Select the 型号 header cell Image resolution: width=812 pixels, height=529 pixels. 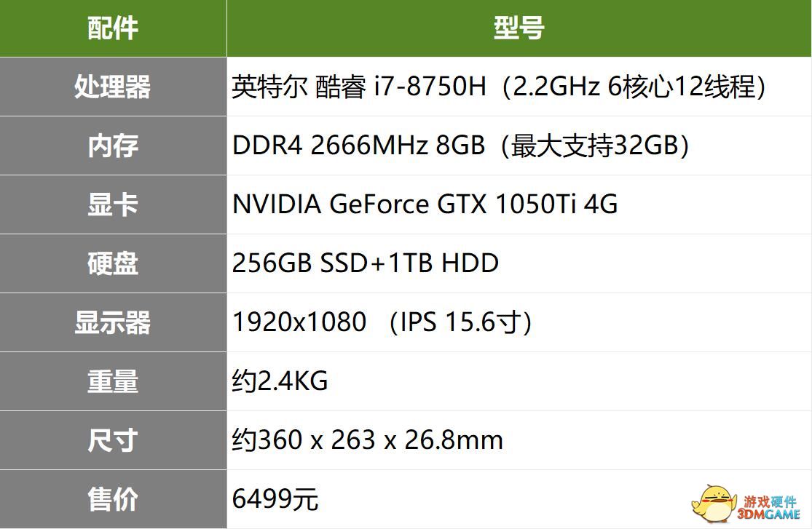[x=519, y=28]
